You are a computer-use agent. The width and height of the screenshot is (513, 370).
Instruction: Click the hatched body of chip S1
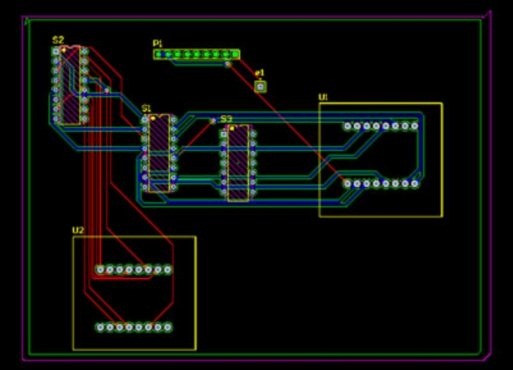click(x=159, y=153)
